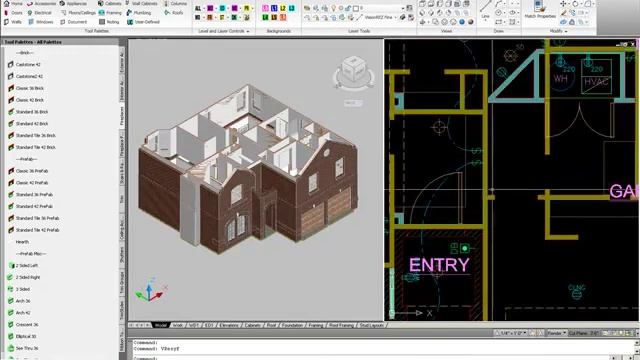640x360 pixels.
Task: Open the Document tool palette
Action: point(73,22)
